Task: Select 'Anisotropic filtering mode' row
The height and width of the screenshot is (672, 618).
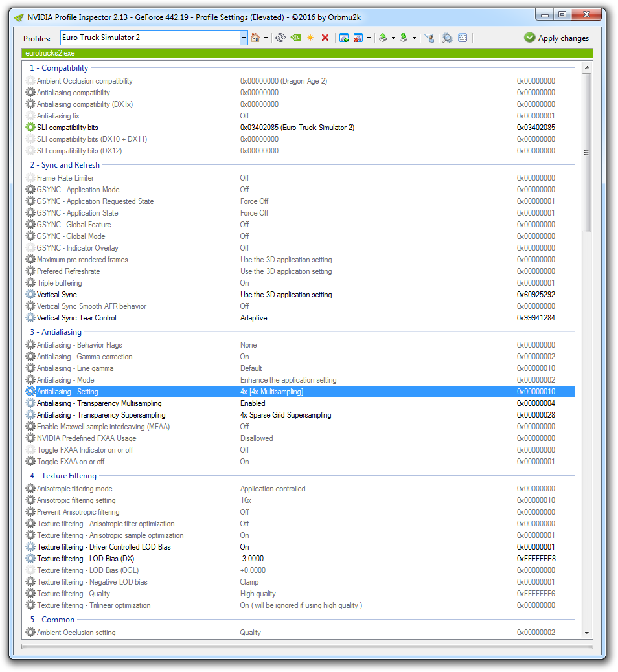Action: (x=300, y=489)
